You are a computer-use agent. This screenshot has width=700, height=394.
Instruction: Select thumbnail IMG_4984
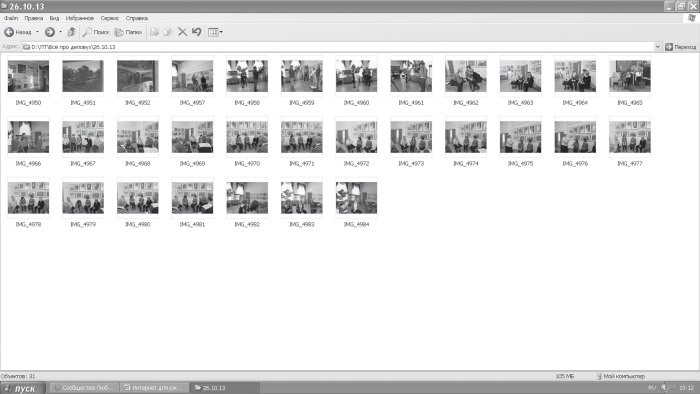click(x=356, y=198)
